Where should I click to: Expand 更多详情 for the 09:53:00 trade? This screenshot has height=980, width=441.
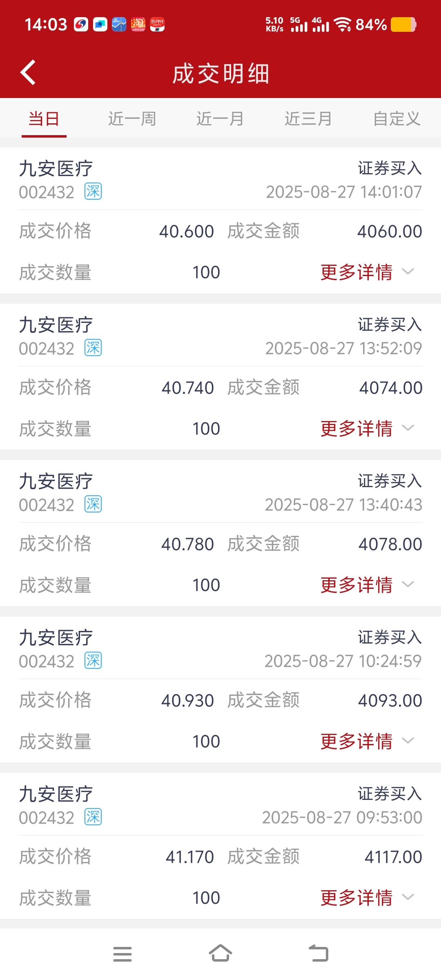point(367,898)
